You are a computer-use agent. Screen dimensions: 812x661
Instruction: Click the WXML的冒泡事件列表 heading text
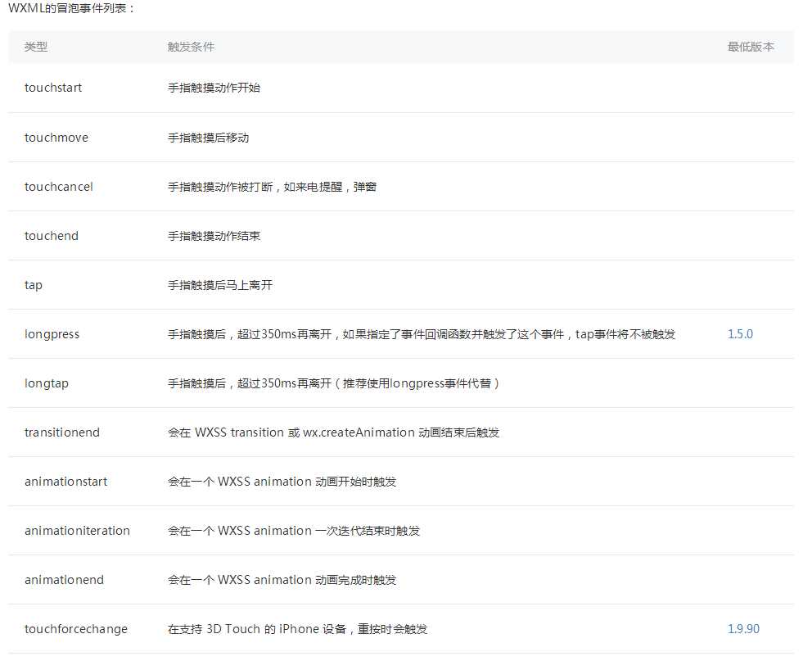[71, 8]
